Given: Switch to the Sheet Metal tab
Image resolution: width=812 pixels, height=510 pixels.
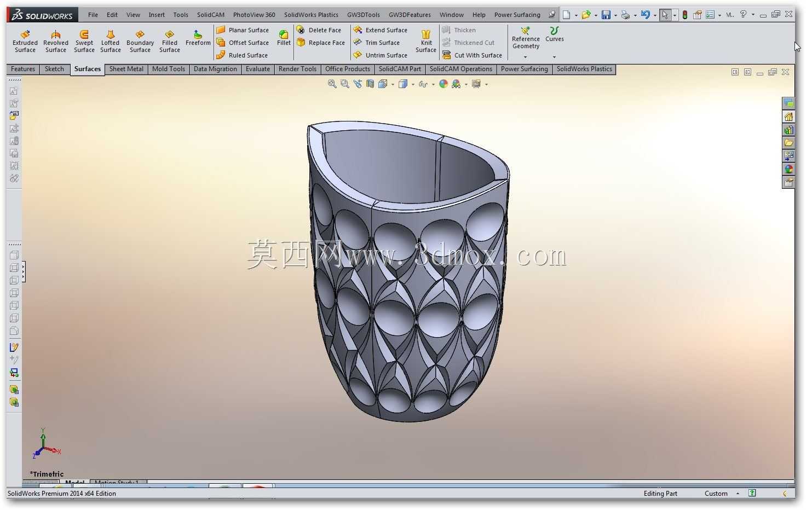Looking at the screenshot, I should click(126, 69).
